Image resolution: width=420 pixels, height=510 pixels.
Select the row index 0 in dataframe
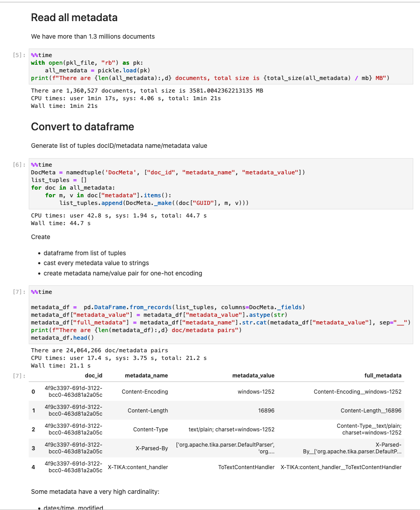[33, 392]
